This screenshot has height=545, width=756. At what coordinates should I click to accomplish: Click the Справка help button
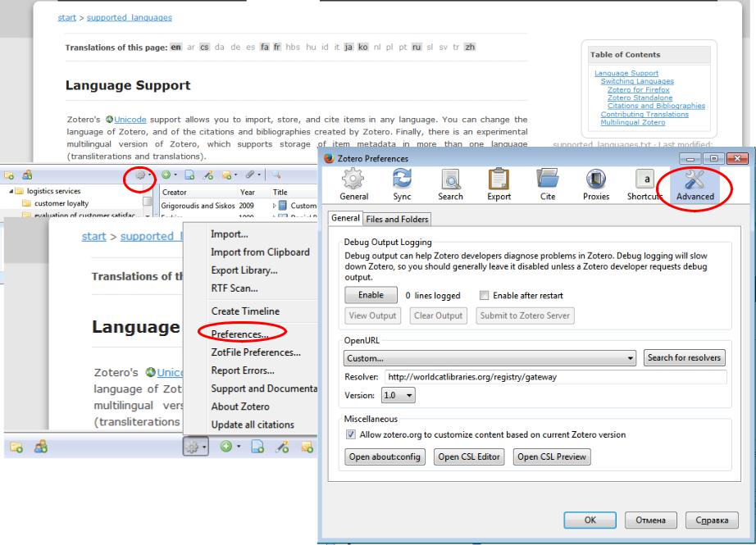coord(712,520)
